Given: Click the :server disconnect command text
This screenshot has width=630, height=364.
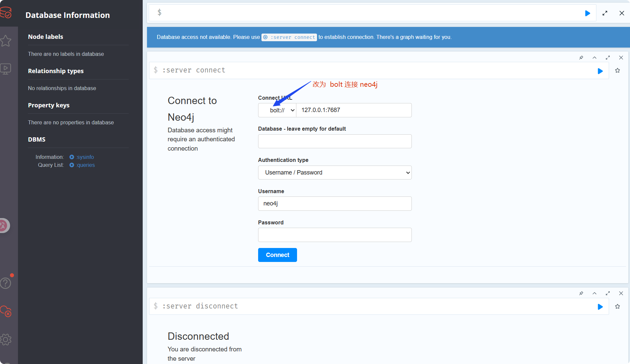Looking at the screenshot, I should (200, 306).
